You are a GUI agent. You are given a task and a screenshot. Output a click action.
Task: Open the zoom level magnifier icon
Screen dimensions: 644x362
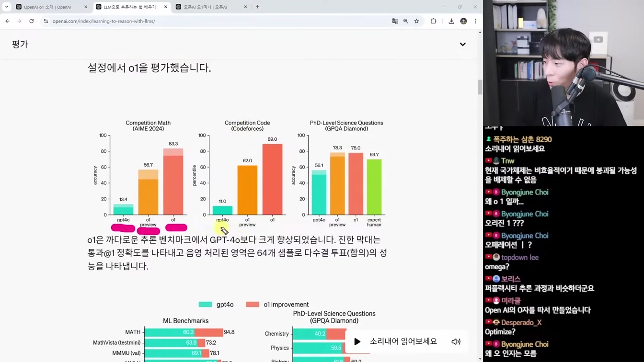pos(406,21)
